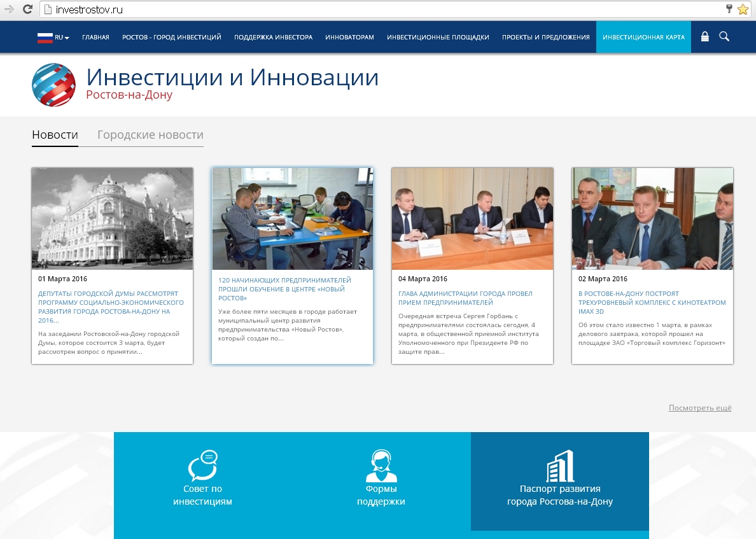This screenshot has width=756, height=539.
Task: Open headline ДЕПУТАТЫ ГОРОДСКОЙ ДУМЫ РАССМОТРЯТ
Action: 111,307
